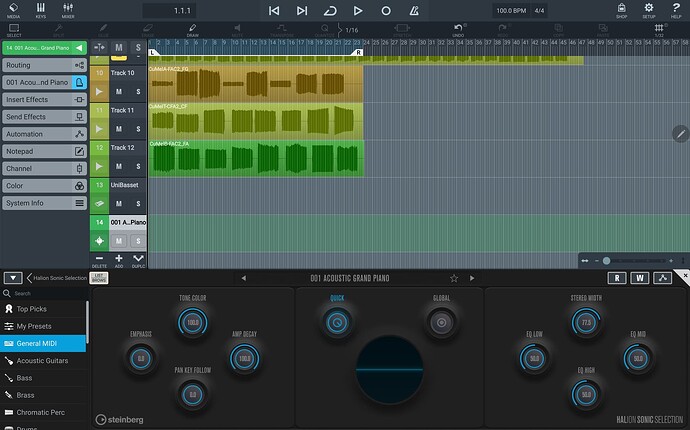The image size is (690, 430).
Task: Open the Help panel
Action: (676, 10)
